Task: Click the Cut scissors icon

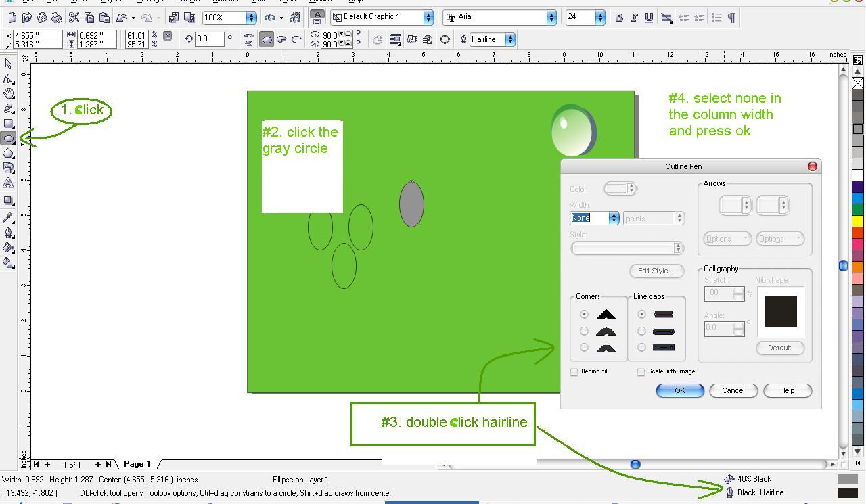Action: coord(74,17)
